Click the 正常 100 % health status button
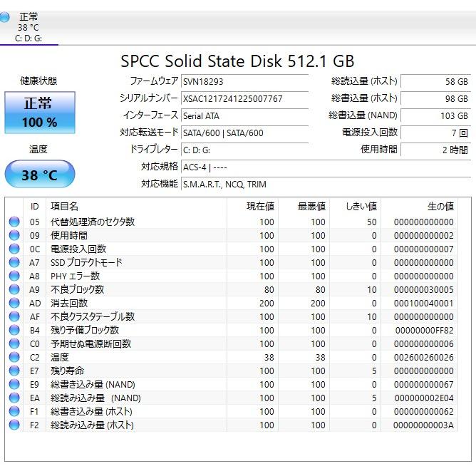Image resolution: width=476 pixels, height=476 pixels. [x=40, y=113]
